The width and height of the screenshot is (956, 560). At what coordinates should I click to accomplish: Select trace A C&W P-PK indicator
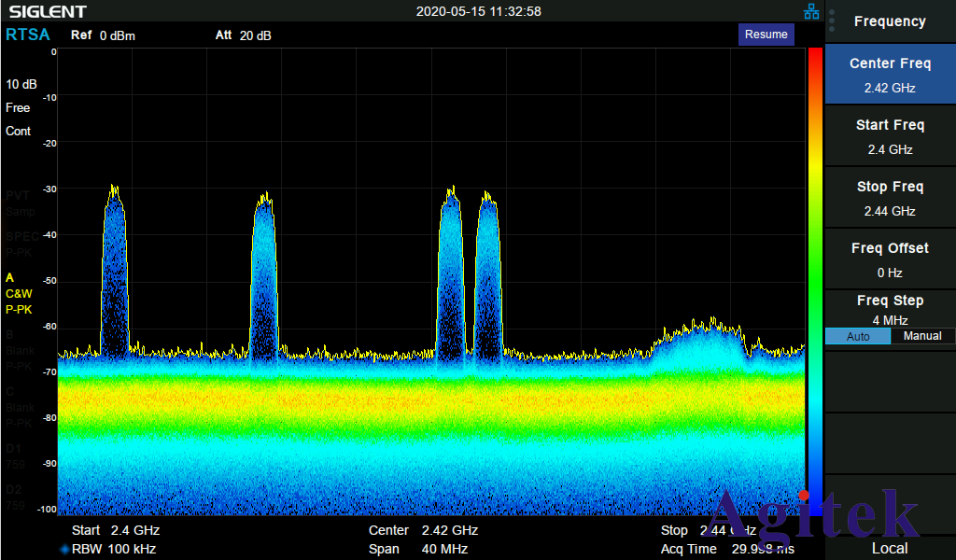click(19, 293)
